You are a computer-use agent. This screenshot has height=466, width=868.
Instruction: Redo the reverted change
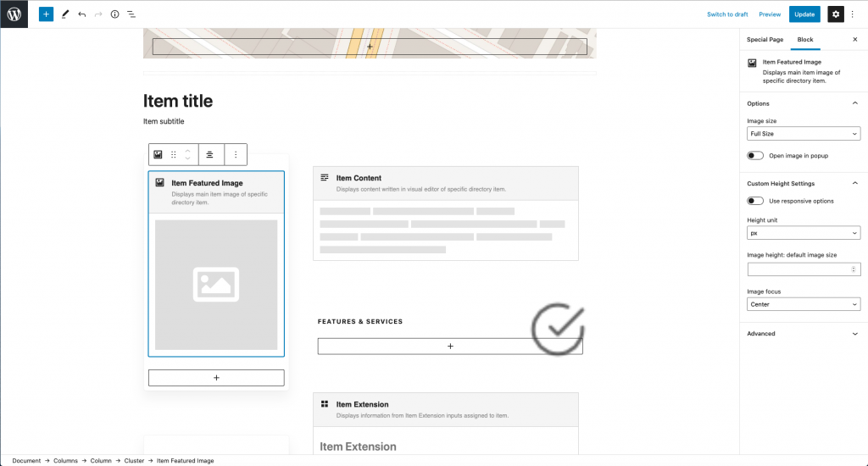tap(98, 14)
